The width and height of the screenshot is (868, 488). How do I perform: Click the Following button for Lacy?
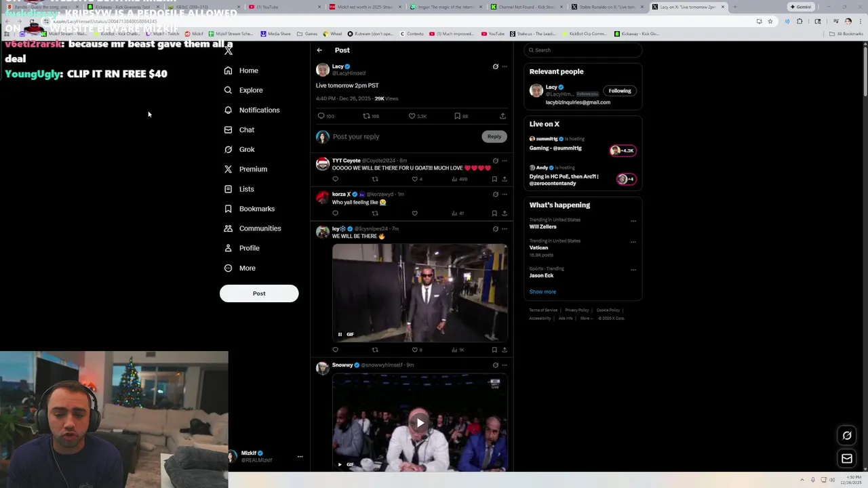pyautogui.click(x=619, y=91)
